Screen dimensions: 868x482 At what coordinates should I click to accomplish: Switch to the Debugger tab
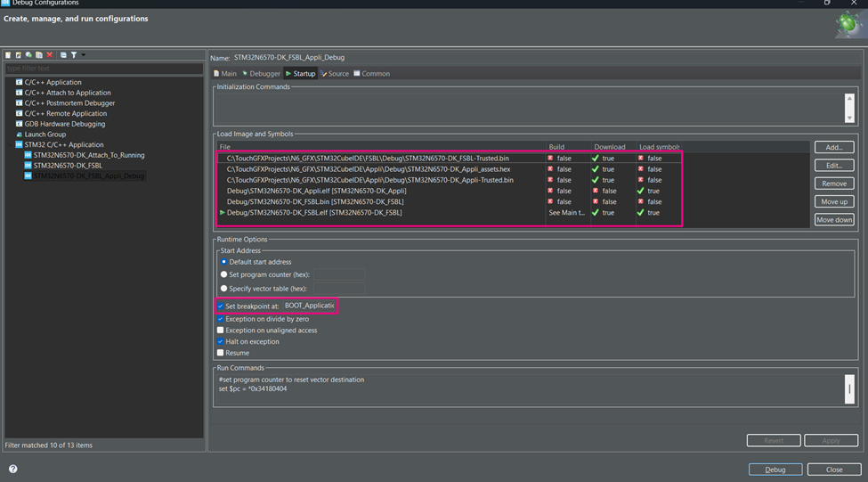click(264, 74)
